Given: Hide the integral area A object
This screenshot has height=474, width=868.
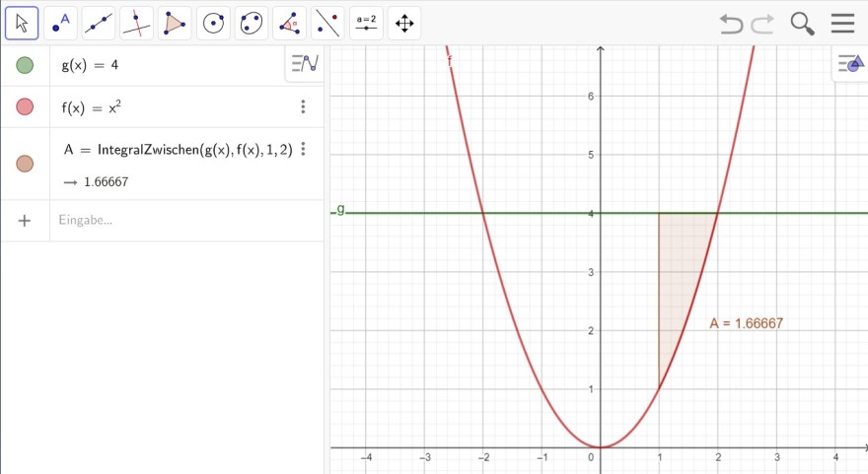Looking at the screenshot, I should point(25,164).
